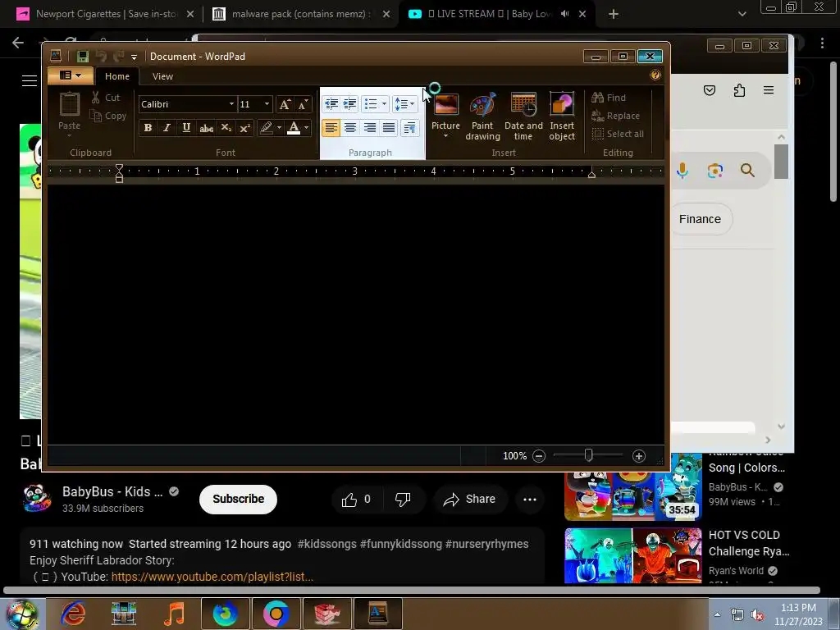Click the bullet list icon
This screenshot has height=630, width=840.
coord(370,104)
